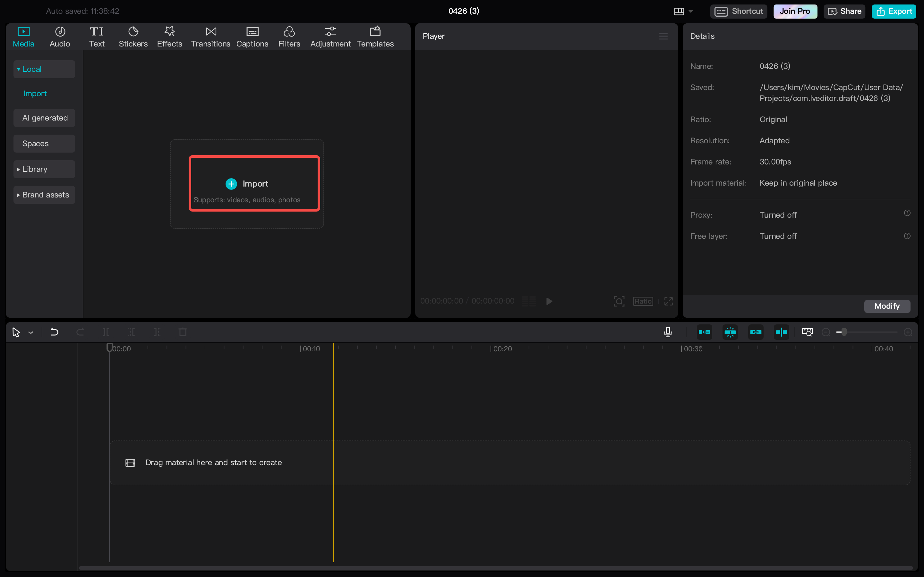Click the Stickers tool tab
Viewport: 924px width, 577px height.
(x=133, y=36)
